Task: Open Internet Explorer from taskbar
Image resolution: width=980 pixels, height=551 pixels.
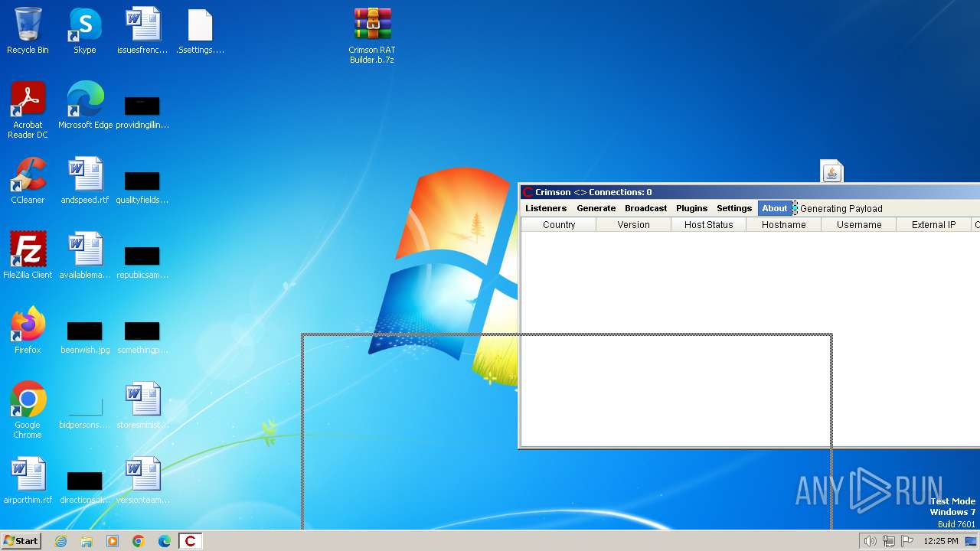Action: (x=61, y=541)
